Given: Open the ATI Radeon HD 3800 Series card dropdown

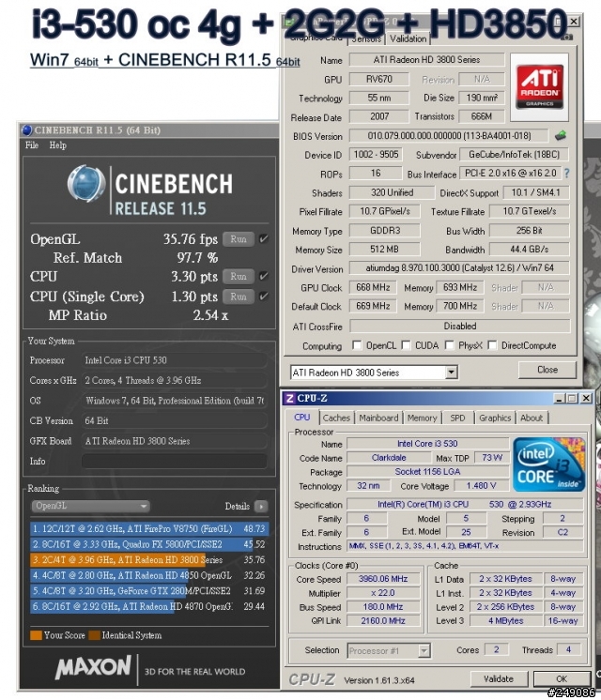Looking at the screenshot, I should click(x=374, y=373).
